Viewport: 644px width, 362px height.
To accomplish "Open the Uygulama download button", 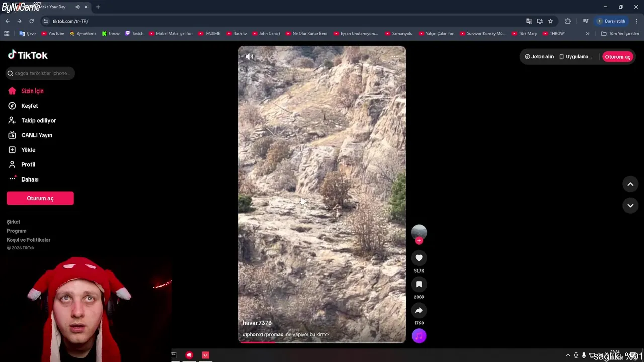I will point(576,57).
